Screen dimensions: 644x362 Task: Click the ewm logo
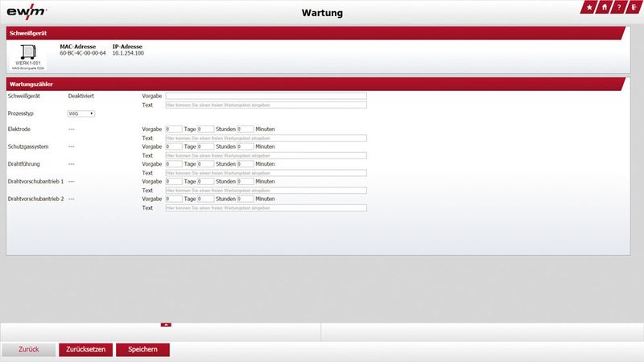[x=27, y=12]
